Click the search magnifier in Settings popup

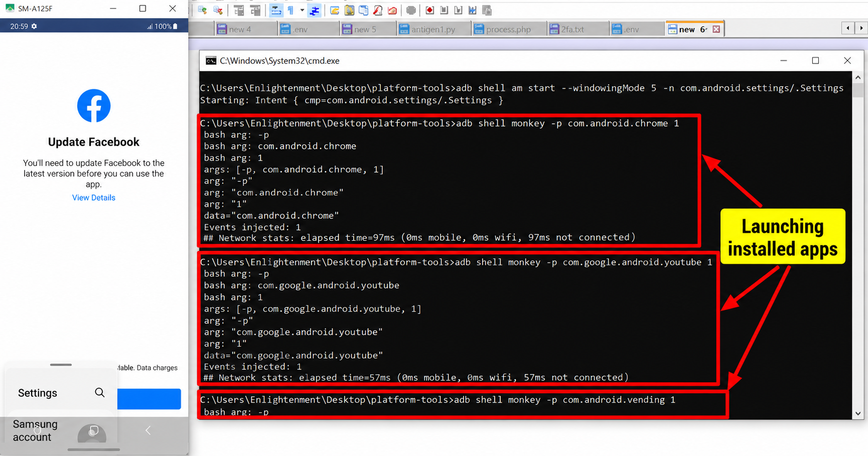point(100,393)
